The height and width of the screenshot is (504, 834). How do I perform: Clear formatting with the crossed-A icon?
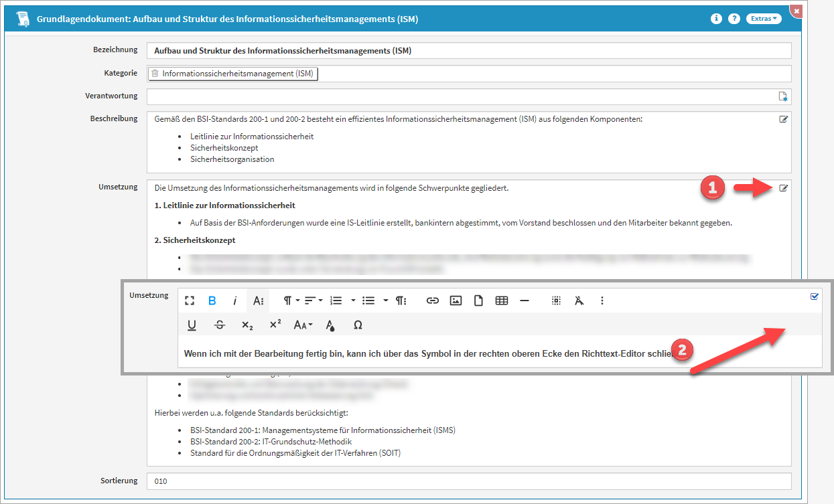coord(579,301)
